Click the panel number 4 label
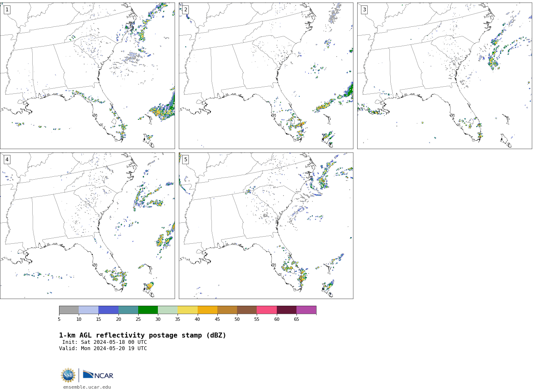Image resolution: width=536 pixels, height=392 pixels. [x=7, y=160]
